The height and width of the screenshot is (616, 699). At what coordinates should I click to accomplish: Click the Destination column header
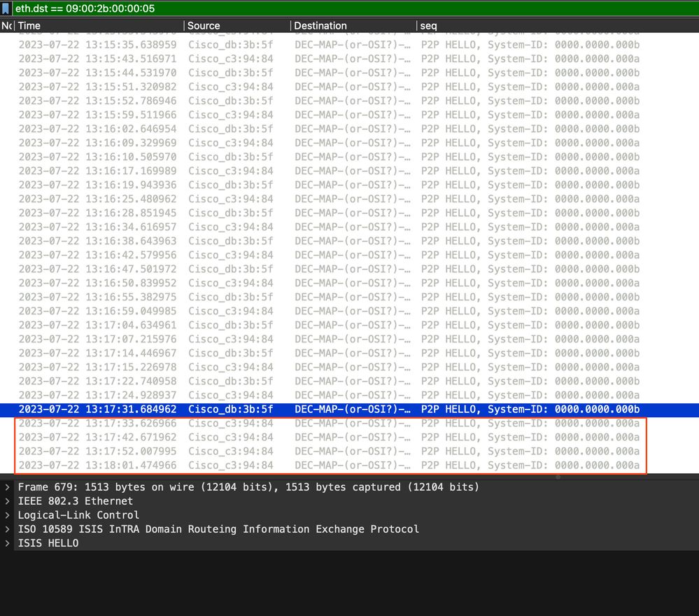click(x=353, y=26)
